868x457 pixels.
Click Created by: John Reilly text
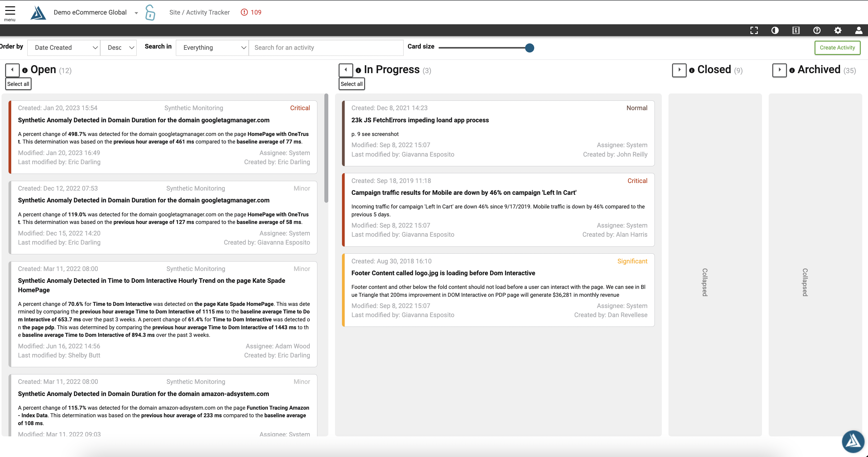[615, 154]
